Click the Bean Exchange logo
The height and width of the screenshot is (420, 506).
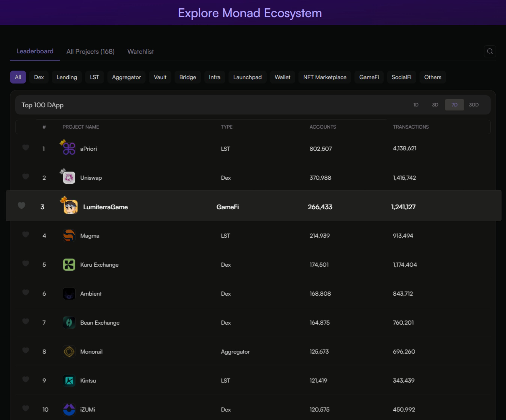coord(69,322)
